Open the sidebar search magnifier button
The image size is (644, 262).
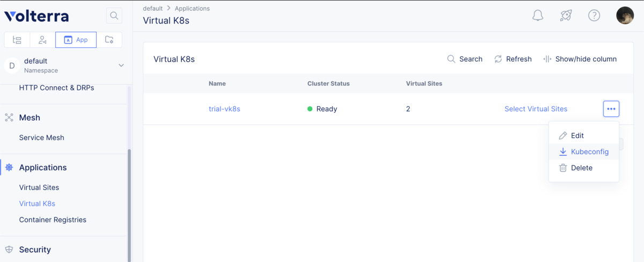114,16
